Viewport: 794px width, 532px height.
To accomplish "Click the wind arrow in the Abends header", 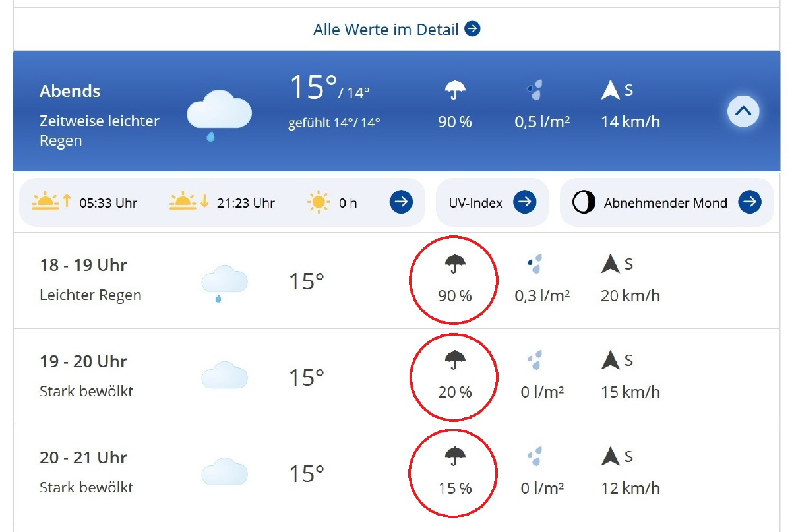I will pyautogui.click(x=611, y=90).
